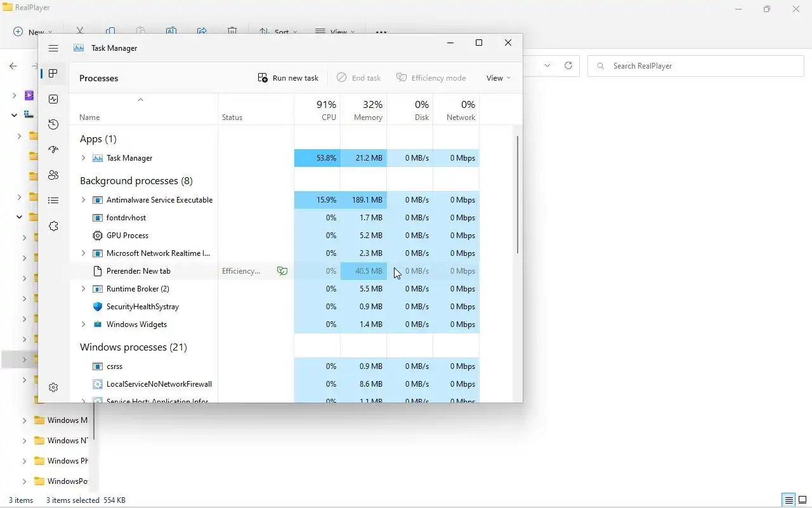Viewport: 812px width, 508px height.
Task: Expand Runtime Broker (2) group
Action: point(83,289)
